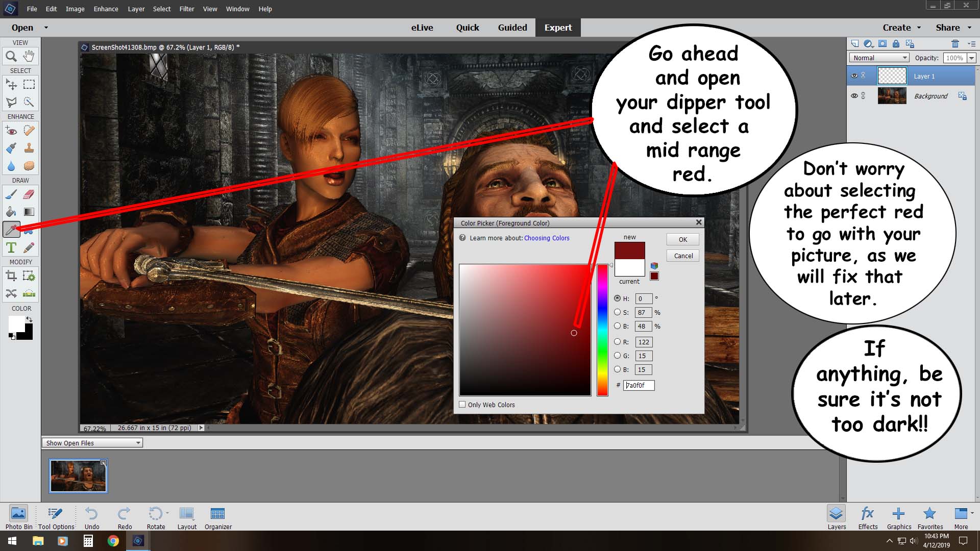The height and width of the screenshot is (551, 980).
Task: Confirm color with OK button
Action: [x=683, y=239]
